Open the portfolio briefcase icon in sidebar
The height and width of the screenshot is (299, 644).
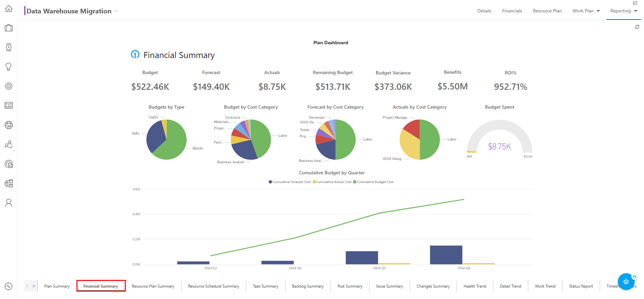click(9, 28)
